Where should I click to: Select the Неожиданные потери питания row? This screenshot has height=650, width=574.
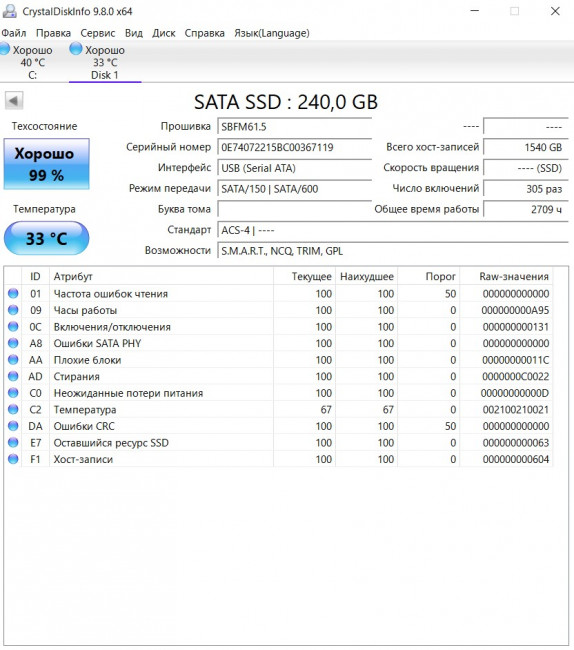pyautogui.click(x=279, y=393)
